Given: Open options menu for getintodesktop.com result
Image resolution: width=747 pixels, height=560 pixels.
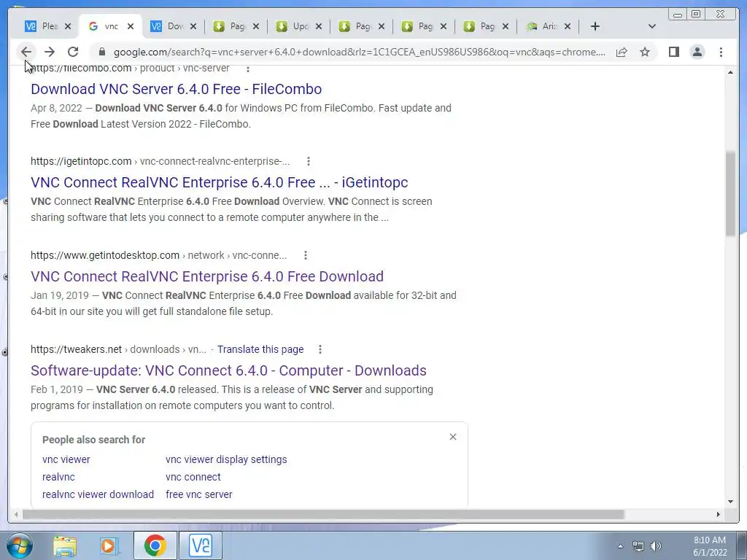Looking at the screenshot, I should pos(306,256).
